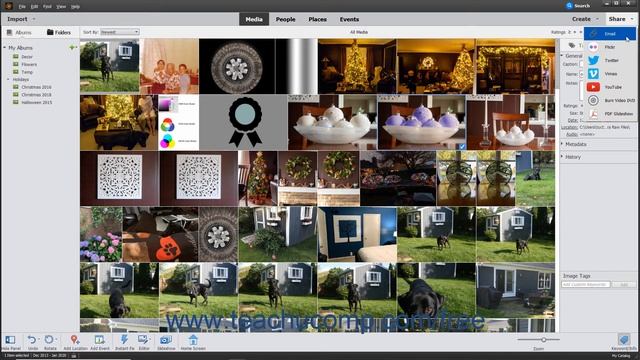Select the hydrangea flowers thumbnail
The height and width of the screenshot is (360, 640).
click(x=101, y=234)
